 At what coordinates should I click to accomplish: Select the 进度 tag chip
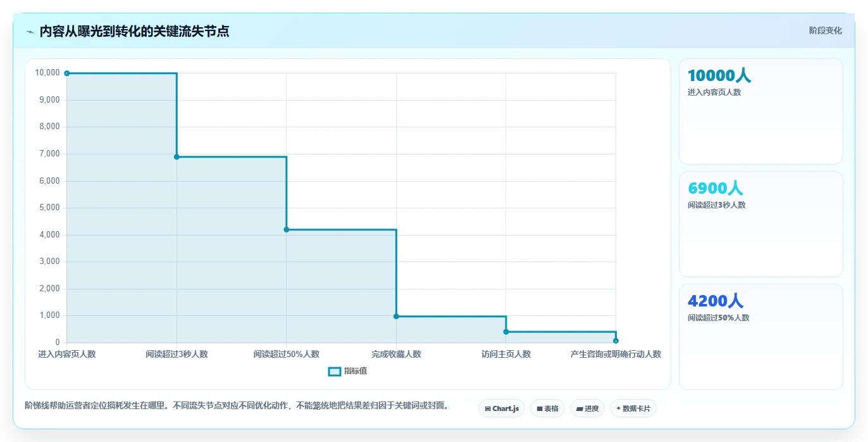pos(587,408)
